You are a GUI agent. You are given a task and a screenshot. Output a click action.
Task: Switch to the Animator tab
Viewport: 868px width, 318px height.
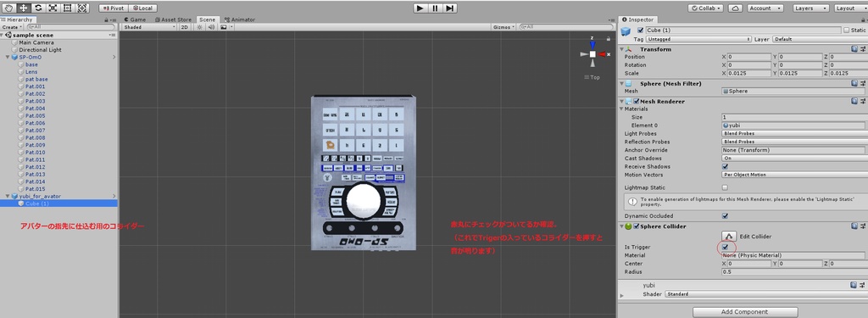click(x=239, y=20)
